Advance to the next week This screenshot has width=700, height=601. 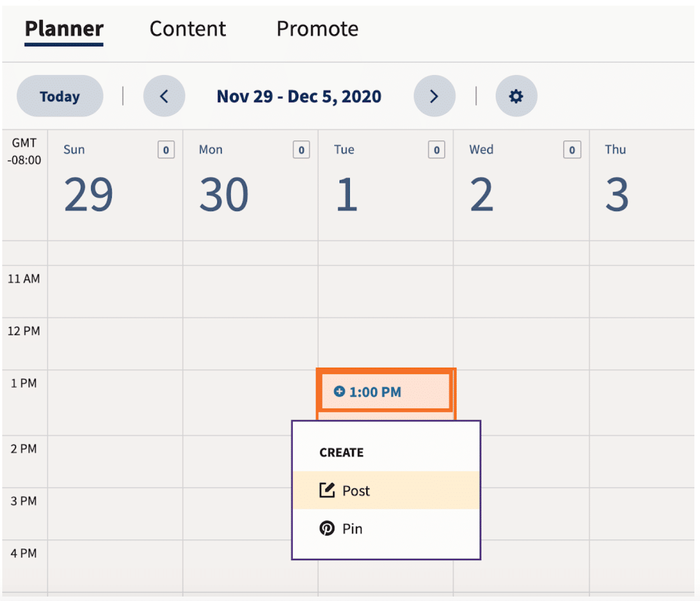click(x=434, y=96)
